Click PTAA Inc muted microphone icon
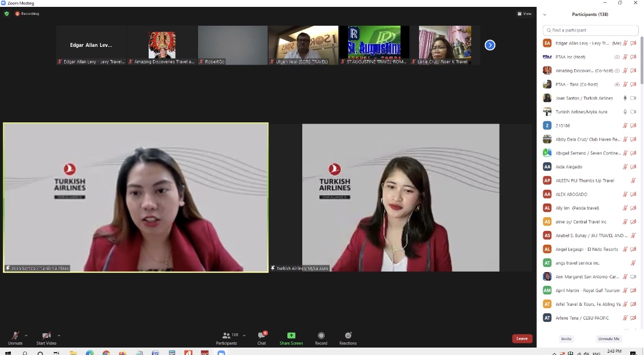Image resolution: width=644 pixels, height=355 pixels. 625,57
